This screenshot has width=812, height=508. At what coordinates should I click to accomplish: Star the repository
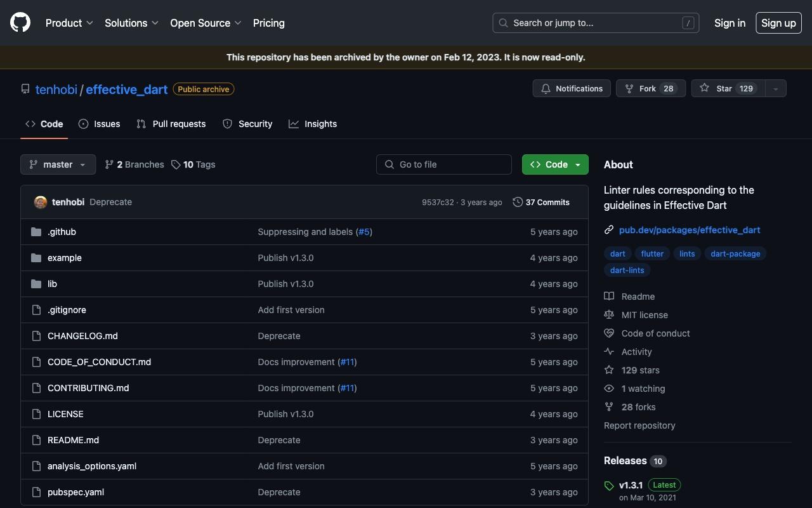[728, 89]
